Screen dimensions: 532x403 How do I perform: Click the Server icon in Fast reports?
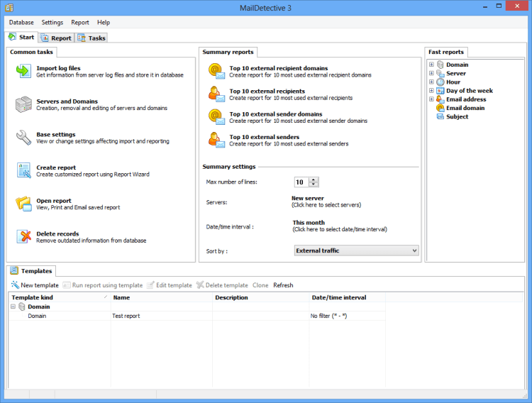click(440, 73)
